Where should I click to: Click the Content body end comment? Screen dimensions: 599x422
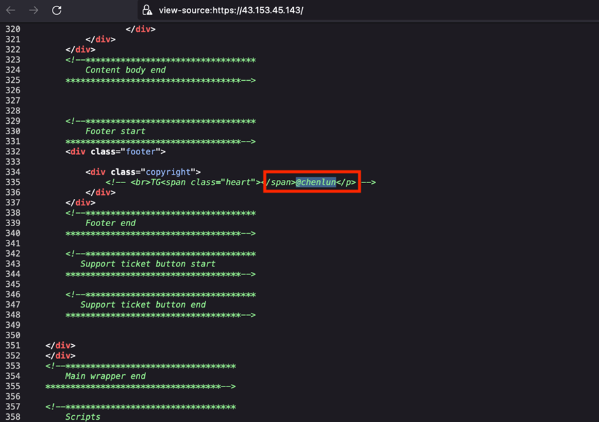(125, 70)
